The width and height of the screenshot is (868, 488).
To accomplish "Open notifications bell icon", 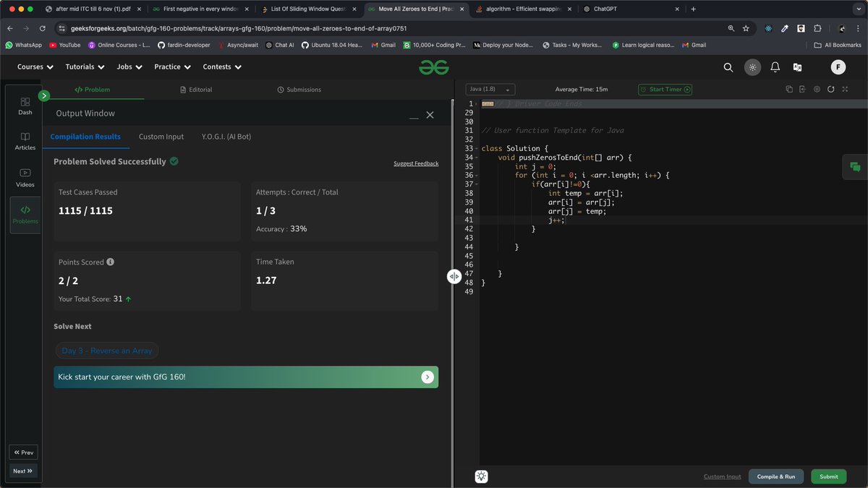I will [x=775, y=67].
